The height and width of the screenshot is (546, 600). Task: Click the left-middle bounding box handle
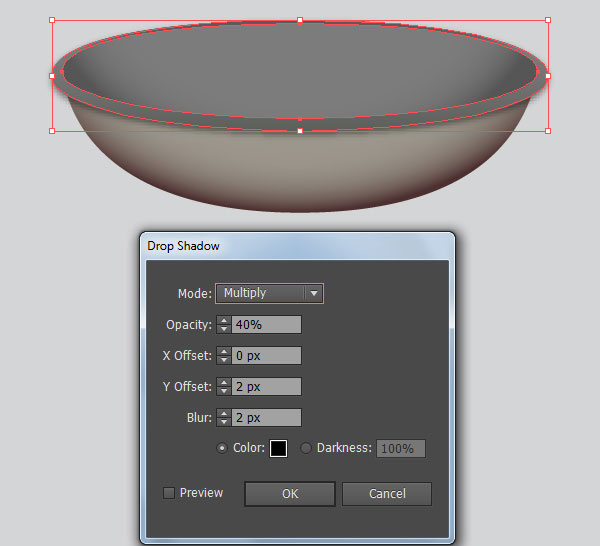click(52, 76)
